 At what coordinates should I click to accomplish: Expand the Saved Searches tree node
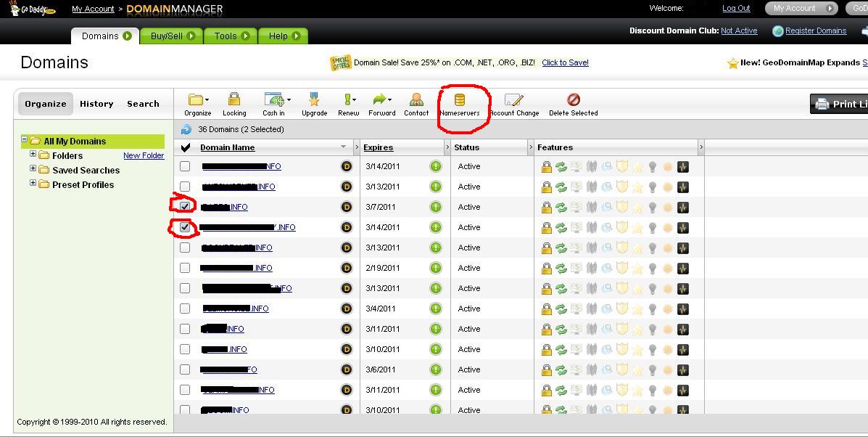(33, 169)
